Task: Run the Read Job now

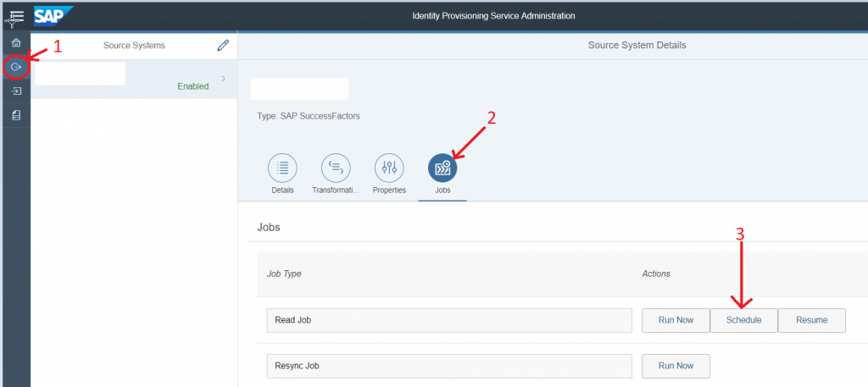Action: click(676, 320)
